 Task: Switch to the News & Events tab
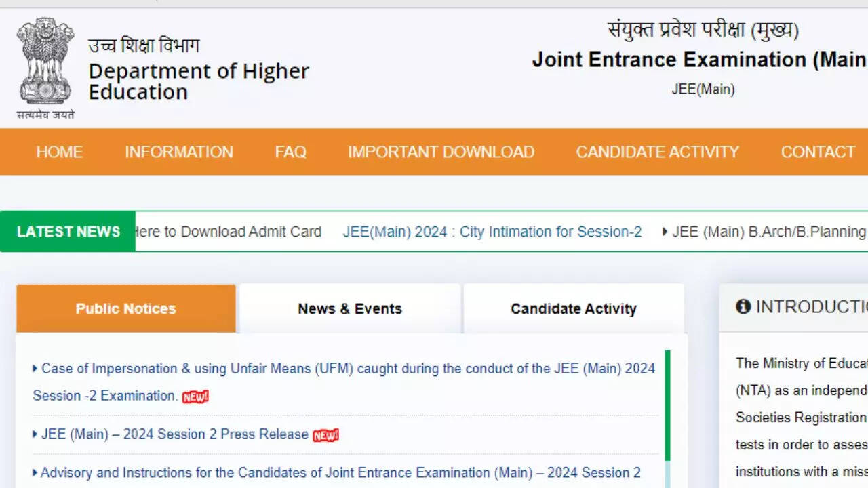(x=350, y=309)
